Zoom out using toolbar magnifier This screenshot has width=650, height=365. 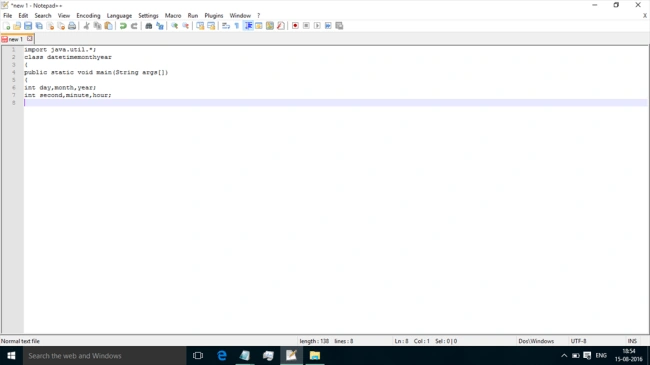click(x=185, y=26)
